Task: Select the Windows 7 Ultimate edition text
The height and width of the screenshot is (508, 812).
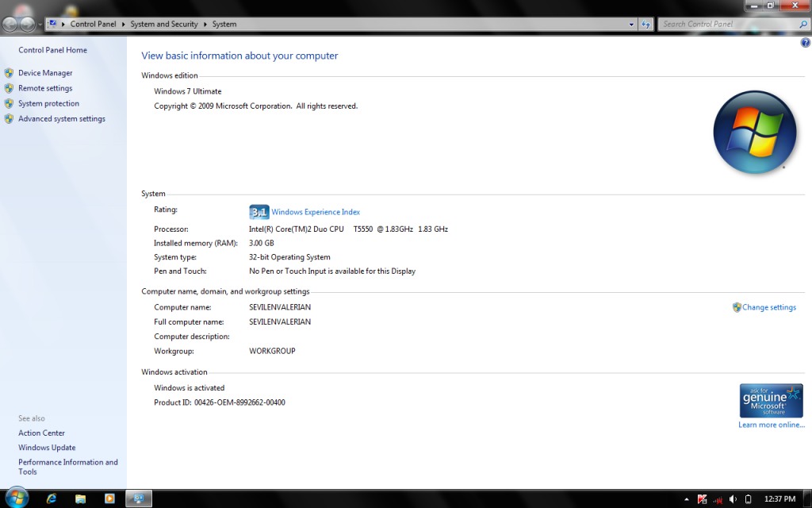Action: click(x=187, y=91)
